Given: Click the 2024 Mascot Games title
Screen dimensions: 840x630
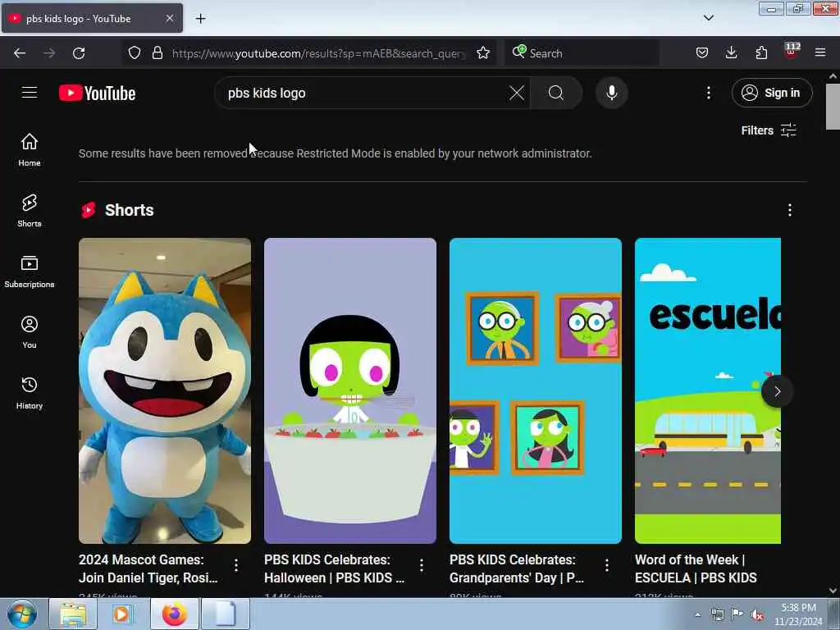Looking at the screenshot, I should point(148,568).
